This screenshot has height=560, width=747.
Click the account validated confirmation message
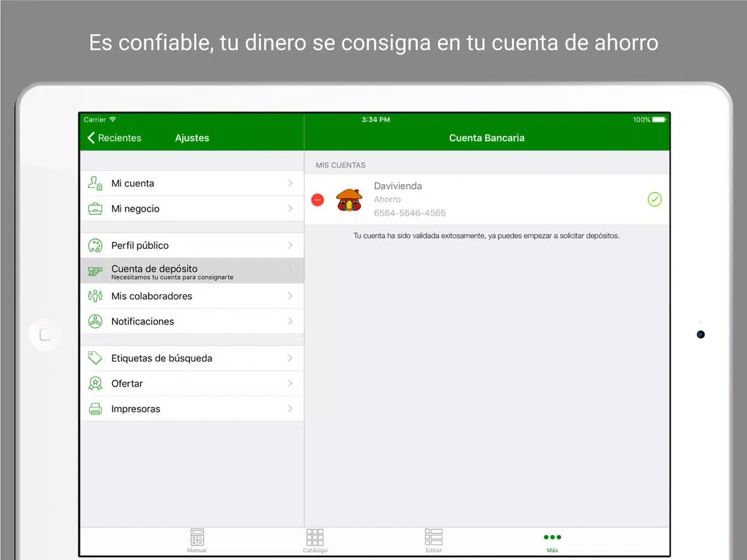[x=487, y=236]
